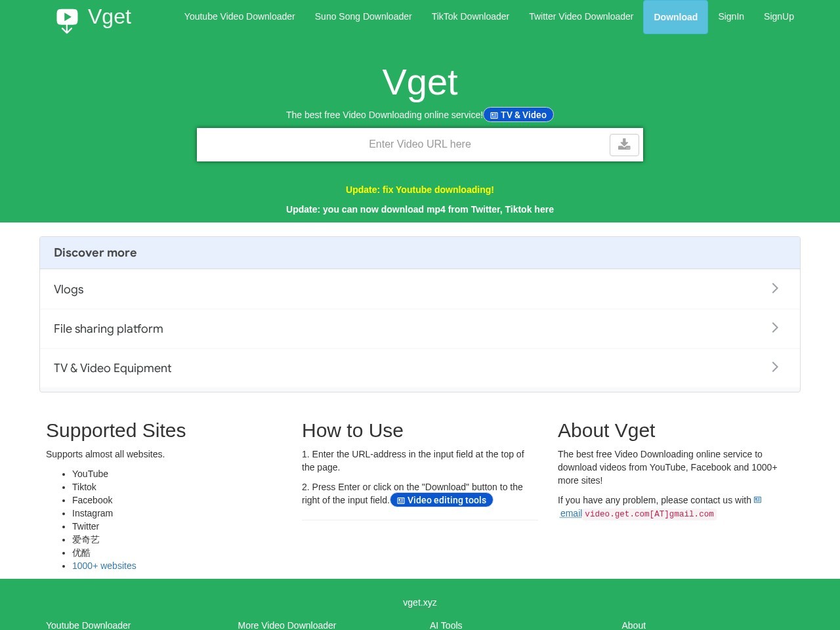Select the File sharing platform row
The width and height of the screenshot is (840, 630).
(420, 328)
